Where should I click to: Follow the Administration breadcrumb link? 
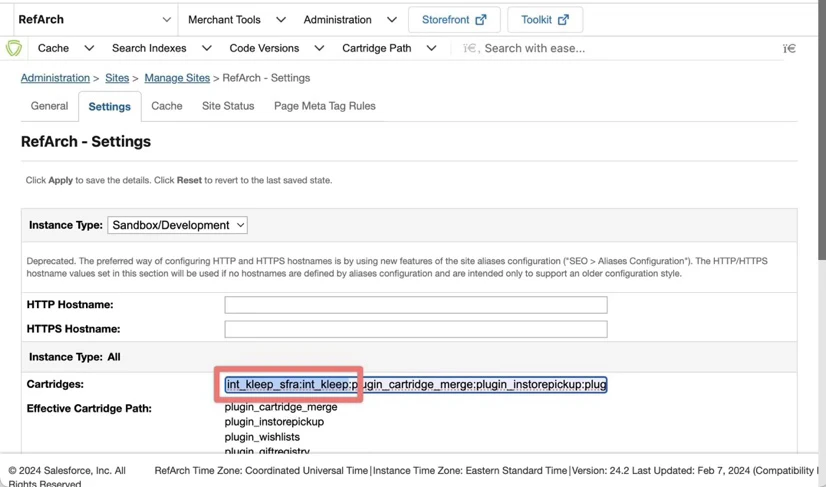[x=55, y=78]
